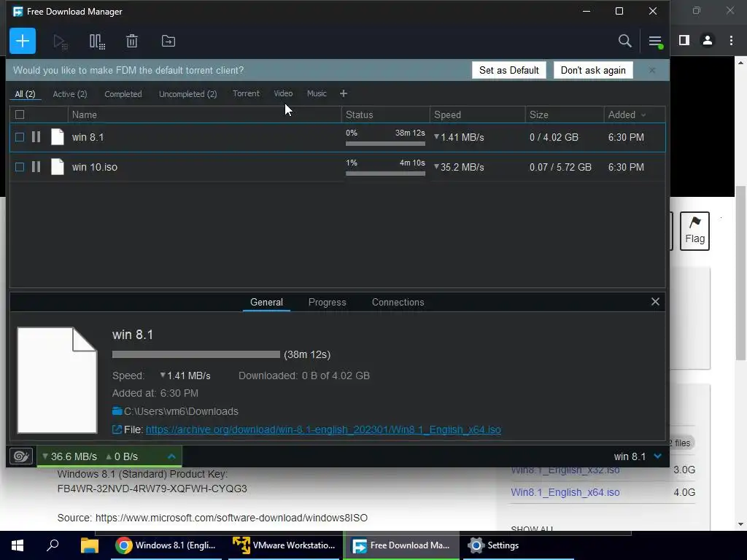This screenshot has height=560, width=747.
Task: Open the Win8.1_English_x64.iso link on the page
Action: pos(565,492)
